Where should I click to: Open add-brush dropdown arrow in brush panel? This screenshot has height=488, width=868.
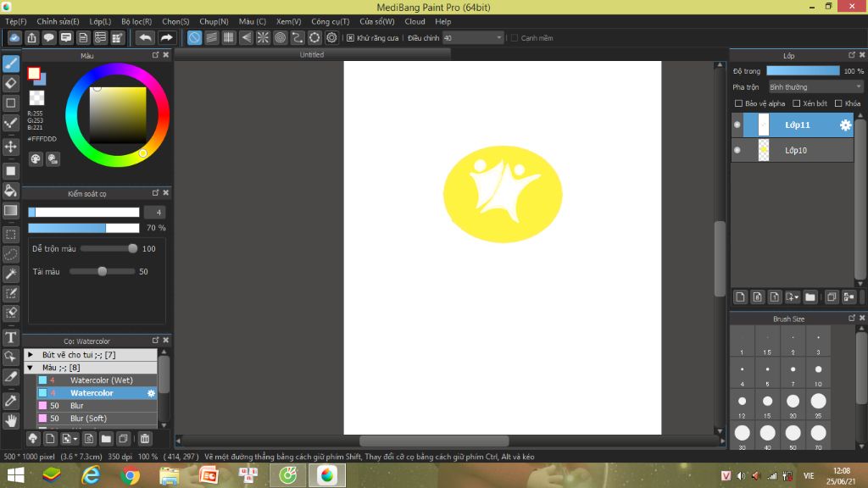point(70,439)
